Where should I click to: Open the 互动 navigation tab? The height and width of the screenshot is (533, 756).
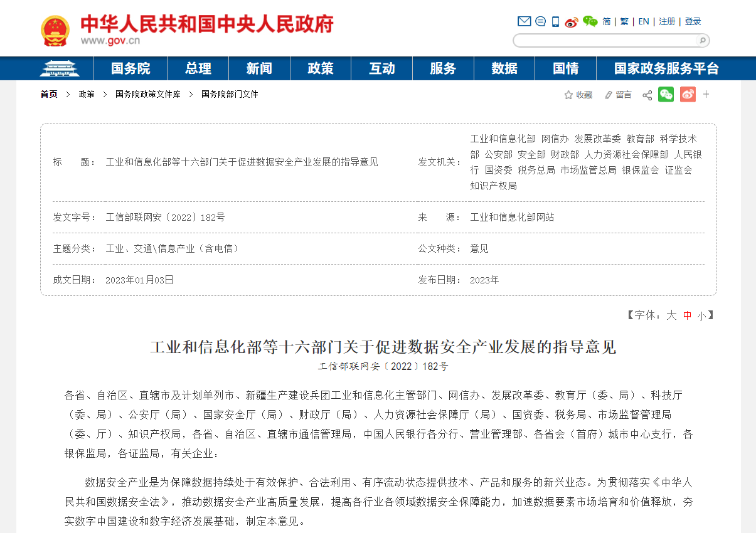382,68
